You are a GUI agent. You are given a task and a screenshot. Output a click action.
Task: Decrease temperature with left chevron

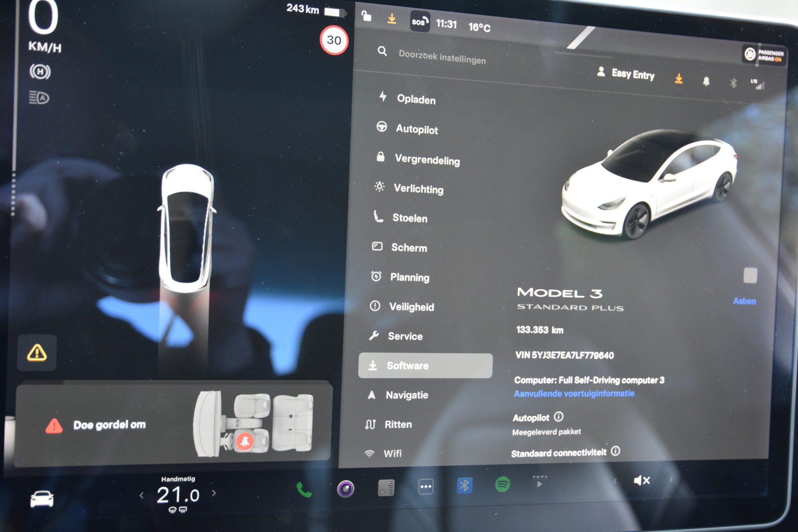tap(142, 495)
